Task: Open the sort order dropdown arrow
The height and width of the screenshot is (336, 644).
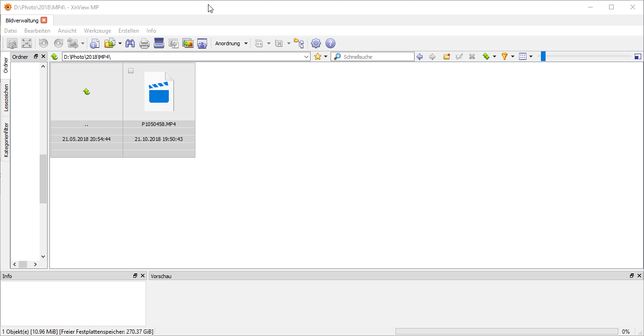Action: (494, 56)
